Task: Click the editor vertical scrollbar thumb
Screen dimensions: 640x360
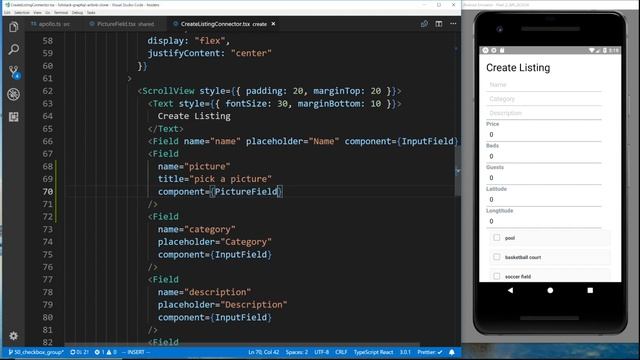Action: (458, 171)
